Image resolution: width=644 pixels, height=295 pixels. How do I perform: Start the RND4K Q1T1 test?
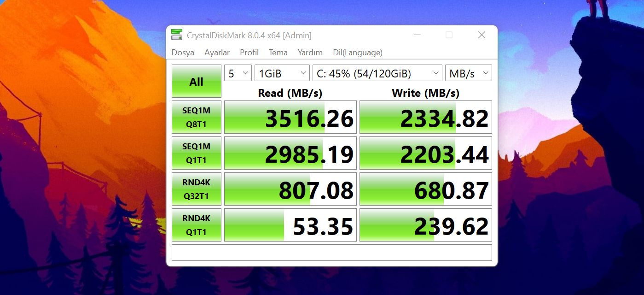[197, 225]
